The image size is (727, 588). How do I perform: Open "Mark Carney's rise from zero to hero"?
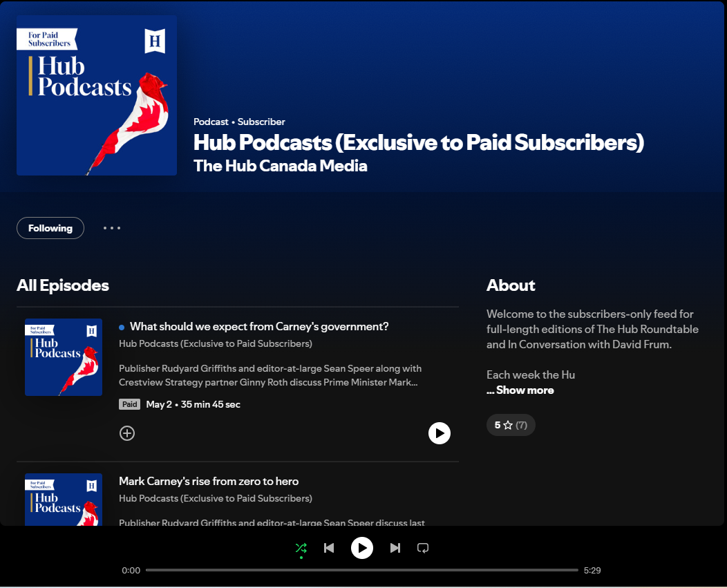[x=209, y=482]
